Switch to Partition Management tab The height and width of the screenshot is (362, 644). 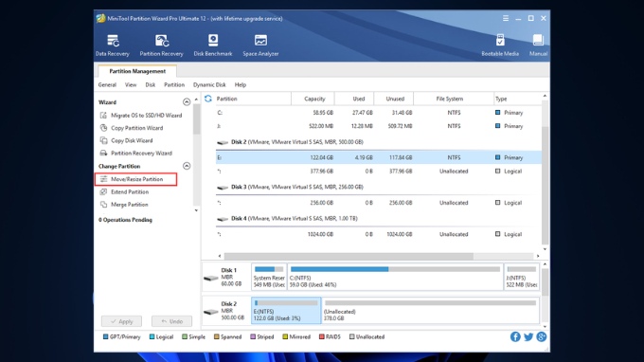pyautogui.click(x=137, y=71)
